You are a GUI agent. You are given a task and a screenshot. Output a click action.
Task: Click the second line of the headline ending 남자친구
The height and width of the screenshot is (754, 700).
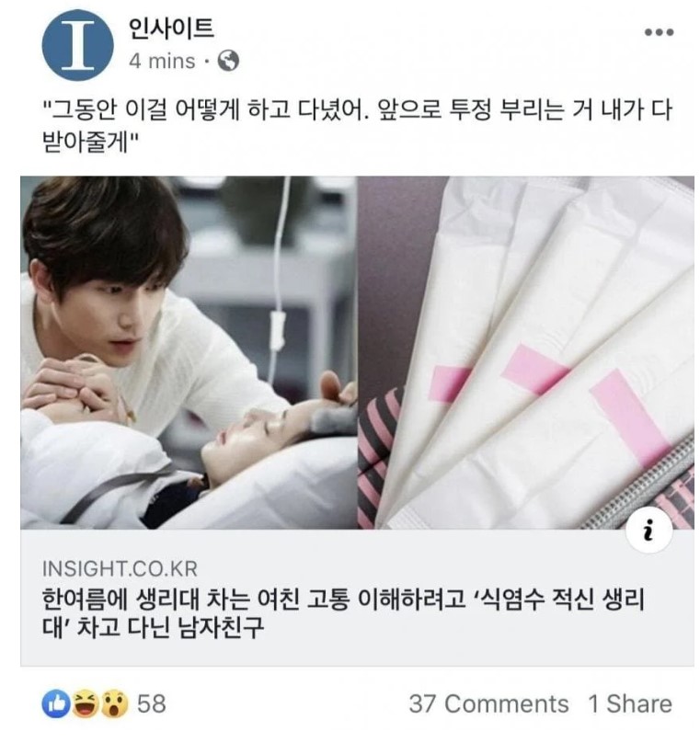point(154,627)
